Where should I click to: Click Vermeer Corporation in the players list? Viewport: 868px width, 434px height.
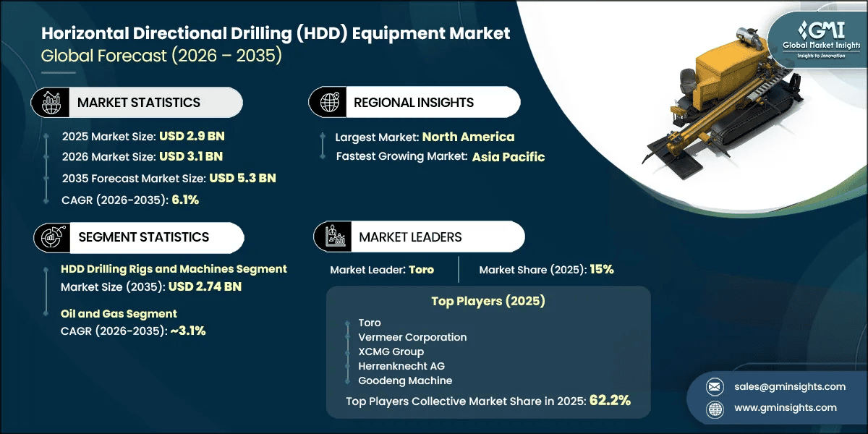click(412, 337)
